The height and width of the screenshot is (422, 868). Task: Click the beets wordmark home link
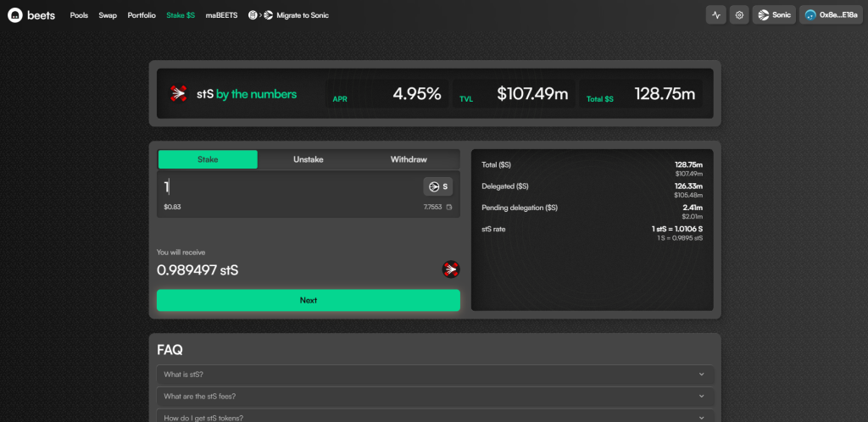[41, 15]
